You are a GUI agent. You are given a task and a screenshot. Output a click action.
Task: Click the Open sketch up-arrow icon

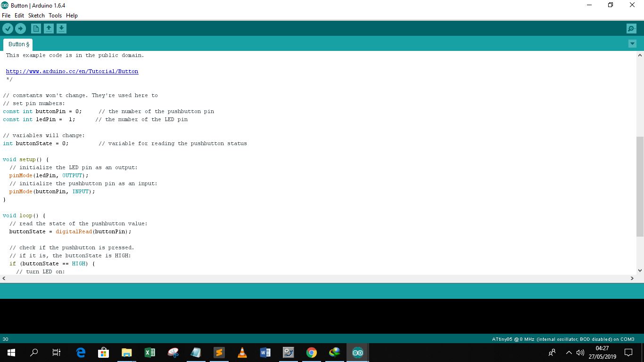[49, 29]
